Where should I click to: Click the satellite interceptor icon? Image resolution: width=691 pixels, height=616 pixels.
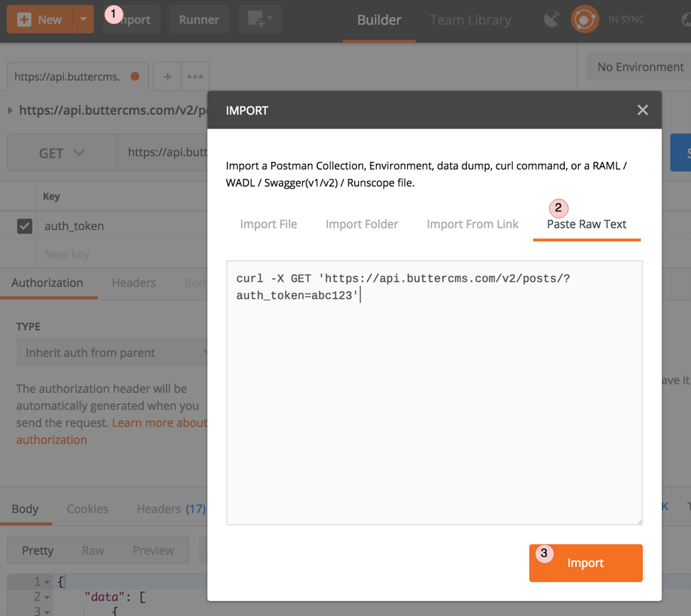coord(551,19)
